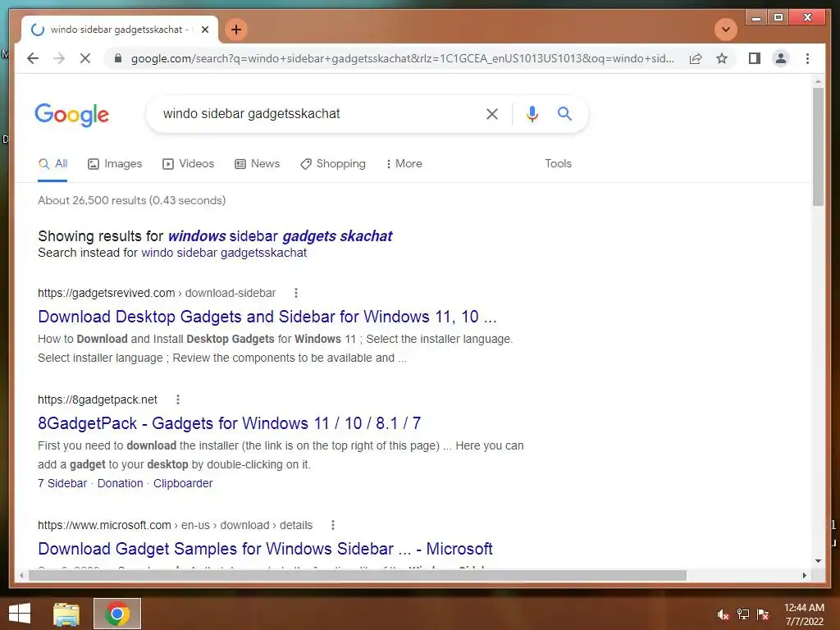Open options for gadgetsrevived.com result

click(295, 293)
